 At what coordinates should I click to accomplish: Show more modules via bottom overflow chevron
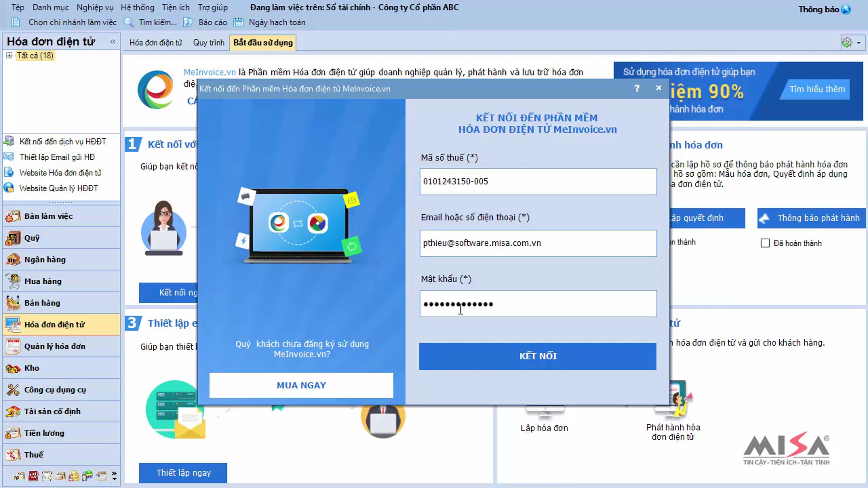click(x=114, y=476)
